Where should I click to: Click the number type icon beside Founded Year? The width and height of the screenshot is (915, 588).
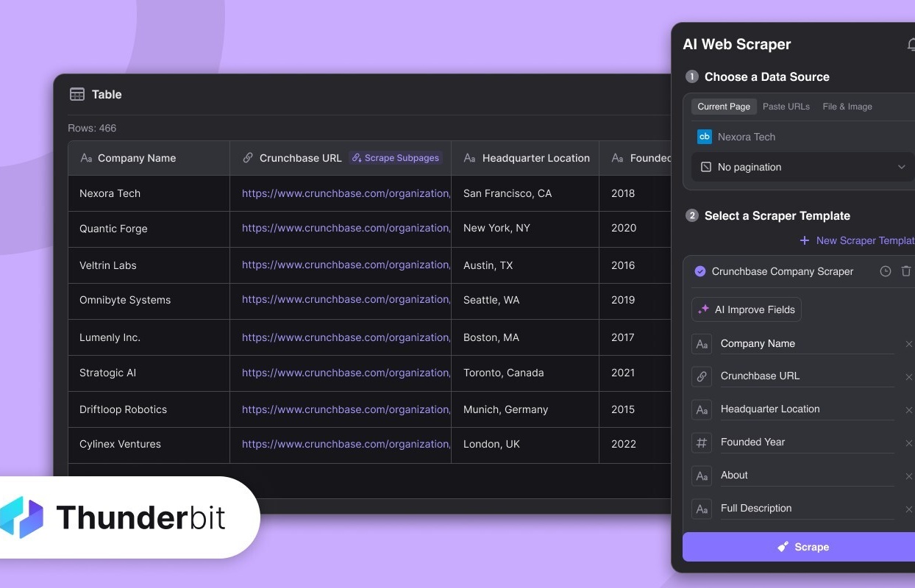coord(702,442)
